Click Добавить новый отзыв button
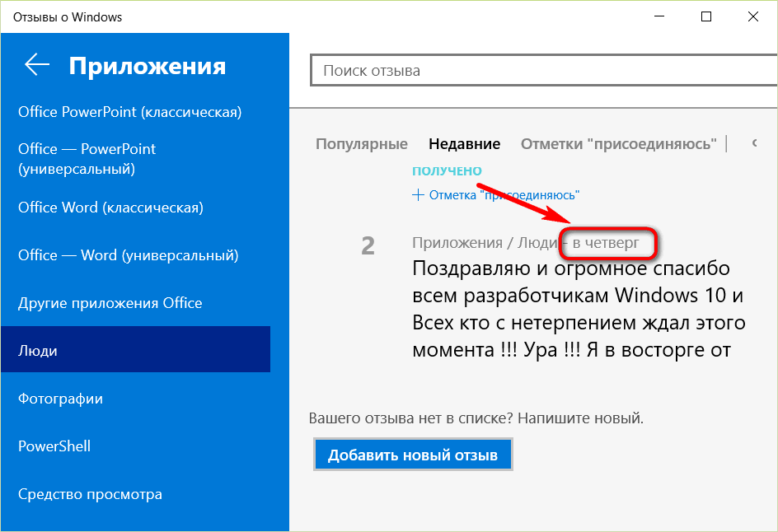The width and height of the screenshot is (778, 532). tap(413, 454)
